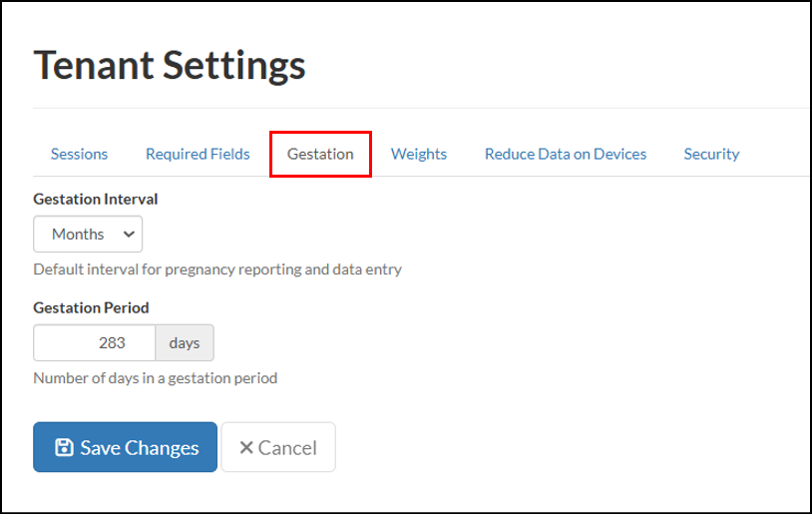Viewport: 812px width, 514px height.
Task: Click the Tenant Settings heading
Action: (x=170, y=65)
